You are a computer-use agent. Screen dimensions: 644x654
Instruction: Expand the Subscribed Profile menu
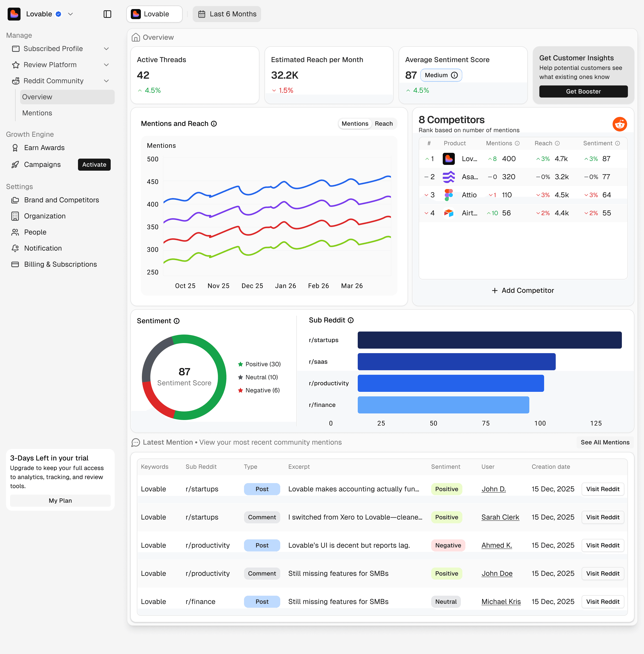[x=106, y=49]
